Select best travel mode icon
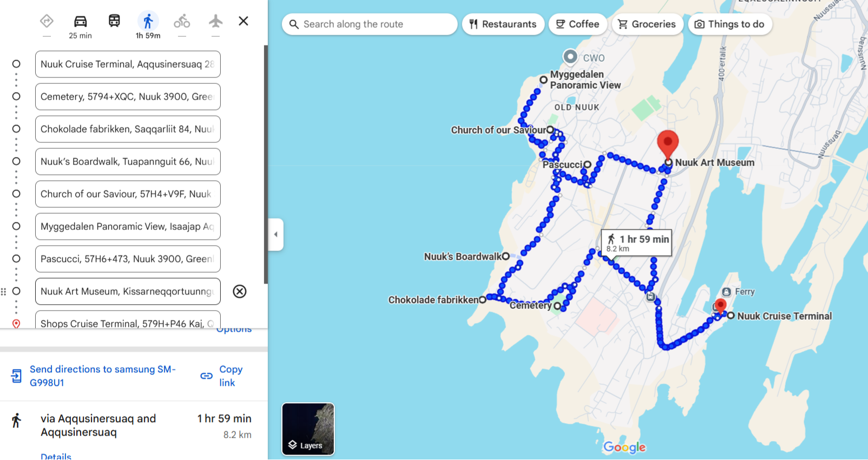 [47, 21]
